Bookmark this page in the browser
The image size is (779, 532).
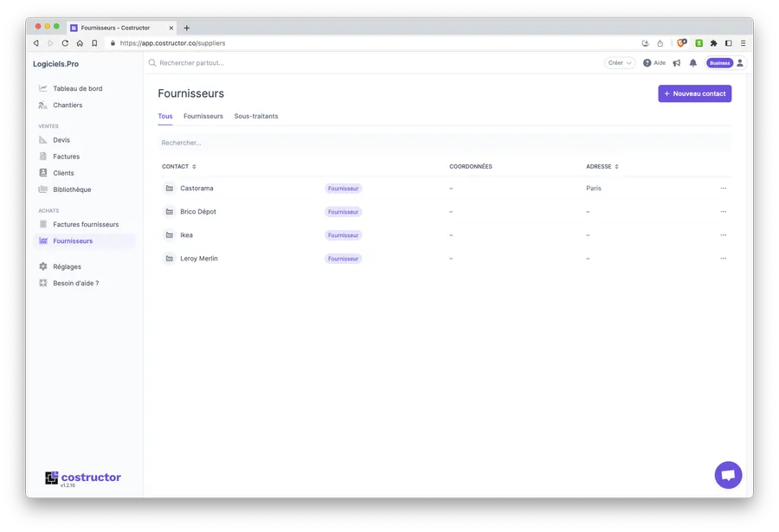(x=94, y=43)
